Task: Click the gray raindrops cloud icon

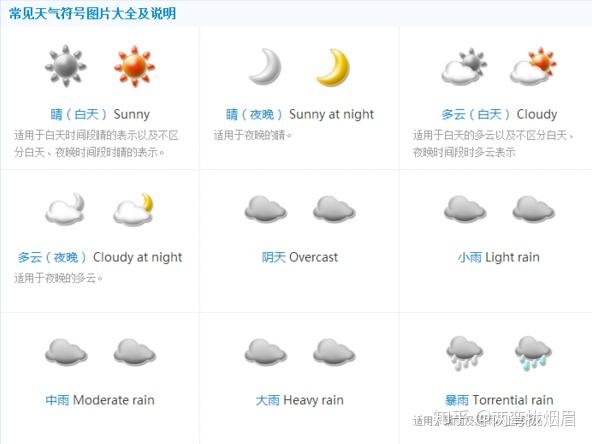Action: (x=464, y=353)
